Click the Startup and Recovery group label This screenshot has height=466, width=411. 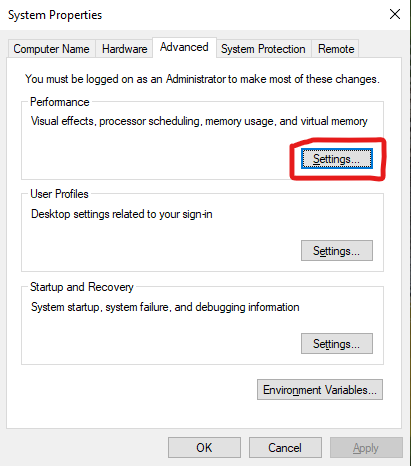pyautogui.click(x=82, y=287)
